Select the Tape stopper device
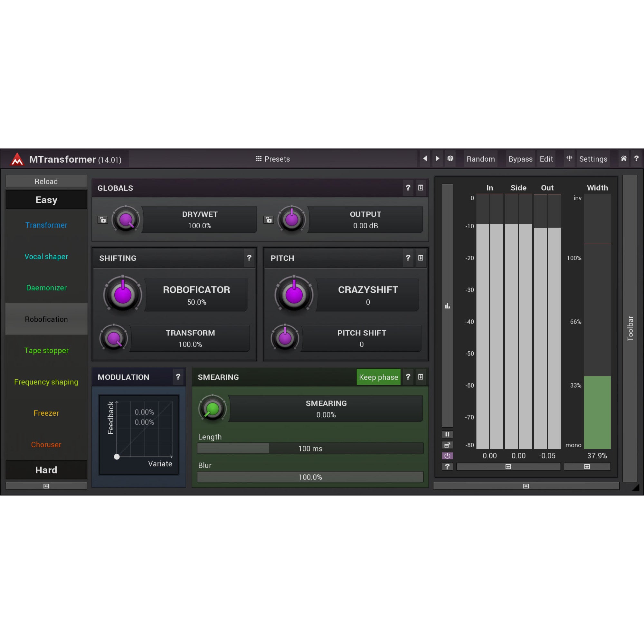The image size is (644, 644). (46, 350)
